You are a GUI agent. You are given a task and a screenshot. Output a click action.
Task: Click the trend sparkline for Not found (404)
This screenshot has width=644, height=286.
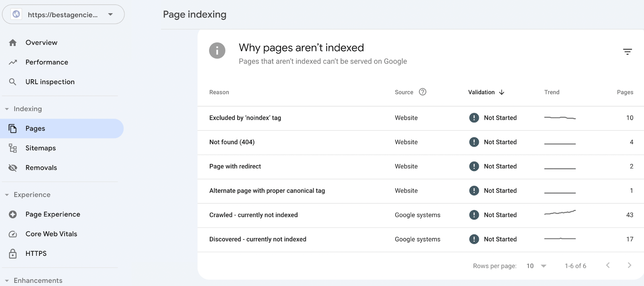560,143
